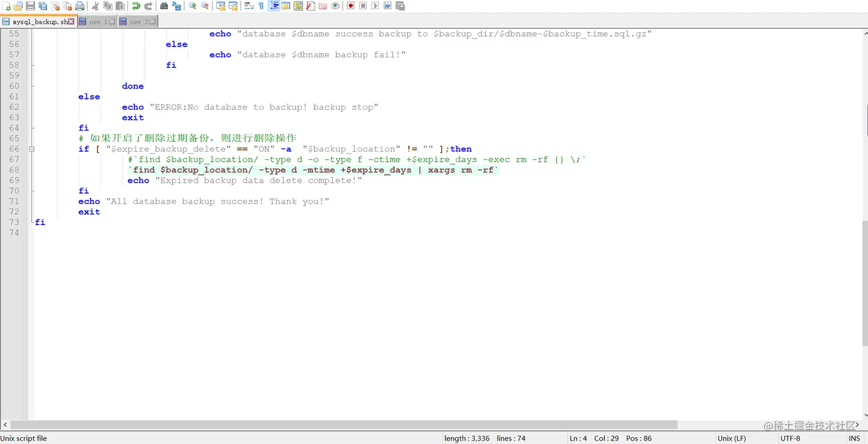Click the exit keyword on line 72
Screen dimensions: 868x444
(x=89, y=212)
